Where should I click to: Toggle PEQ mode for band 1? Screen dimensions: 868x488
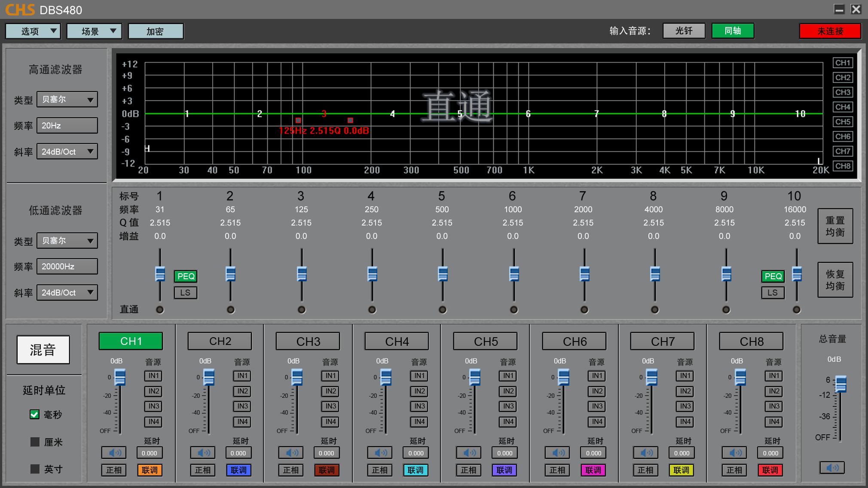[x=186, y=276]
